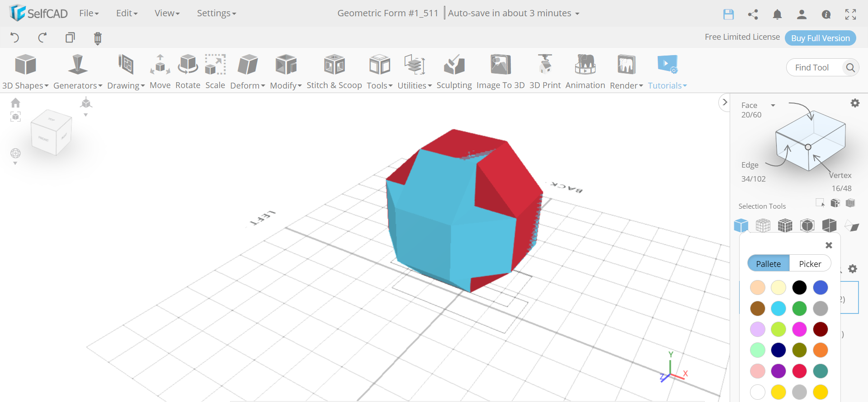Click the Find Tool search field
This screenshot has width=868, height=402.
coord(814,68)
